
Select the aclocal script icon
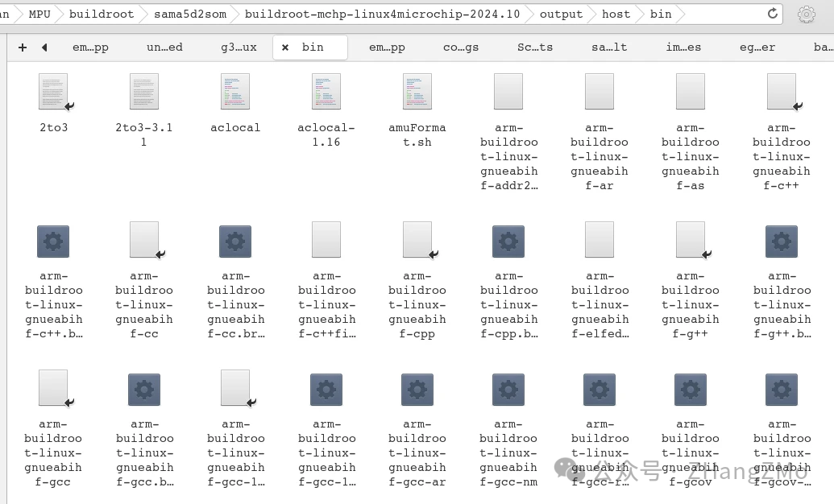pos(235,92)
